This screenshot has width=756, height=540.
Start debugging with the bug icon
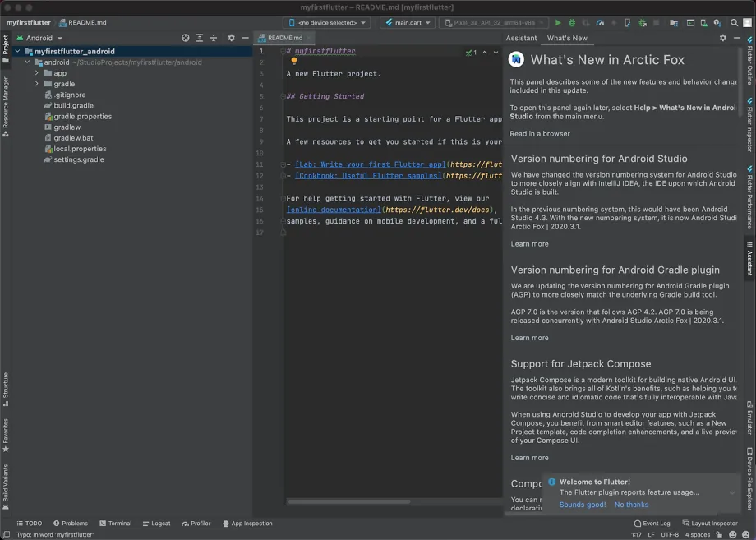pyautogui.click(x=572, y=23)
